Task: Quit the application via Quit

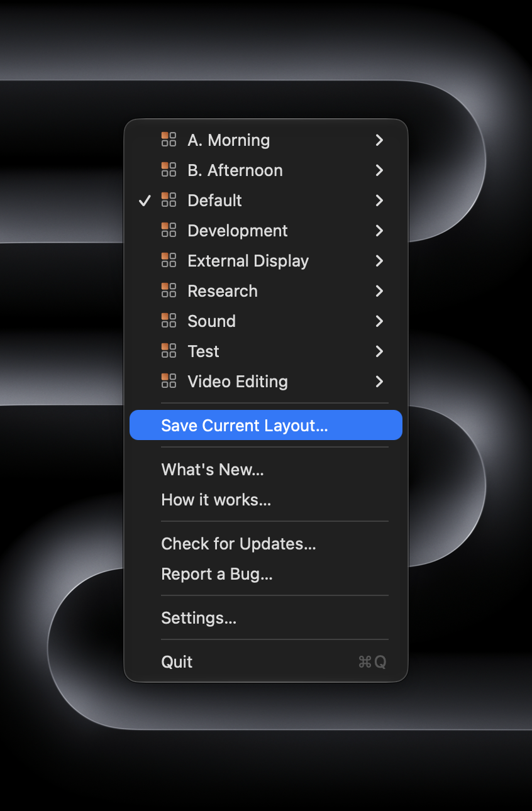Action: click(266, 661)
